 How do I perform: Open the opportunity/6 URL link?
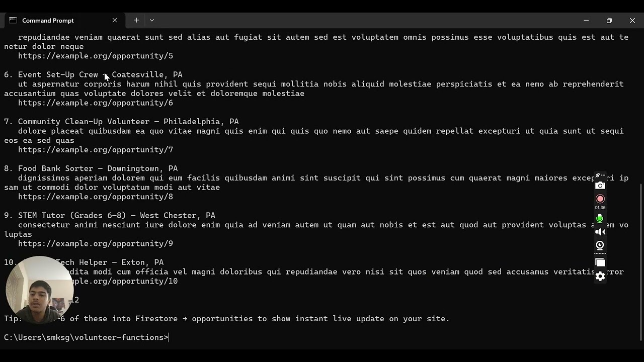pos(96,103)
